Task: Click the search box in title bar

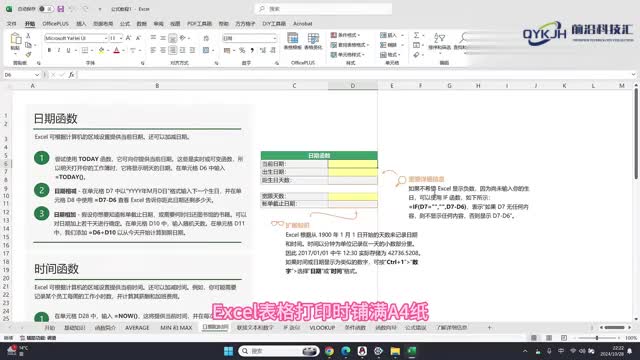Action: [324, 9]
